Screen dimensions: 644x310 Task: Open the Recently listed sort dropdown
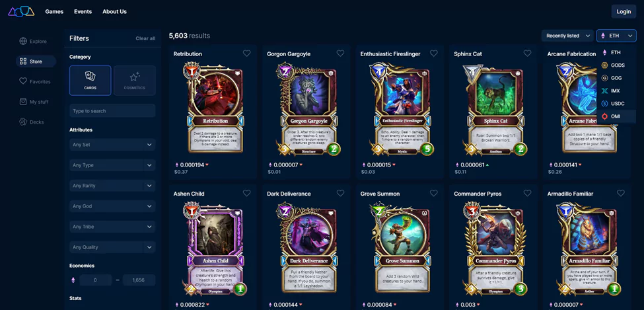click(567, 36)
